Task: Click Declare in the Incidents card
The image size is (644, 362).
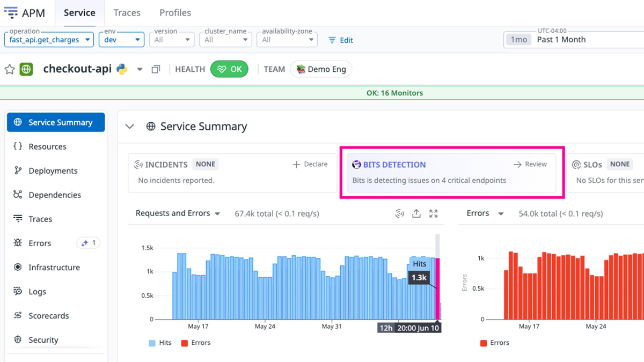Action: click(x=310, y=164)
